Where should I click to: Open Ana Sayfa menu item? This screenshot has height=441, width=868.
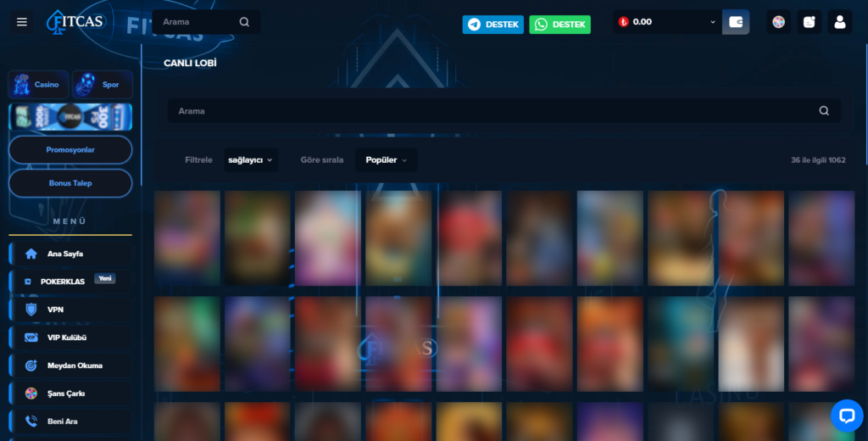coord(70,254)
